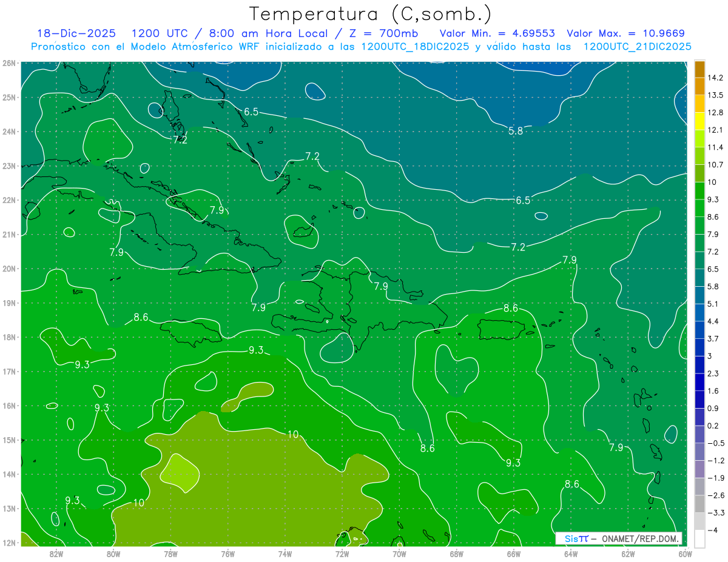Click the -4 legend label
Image resolution: width=728 pixels, height=562 pixels.
pyautogui.click(x=712, y=530)
